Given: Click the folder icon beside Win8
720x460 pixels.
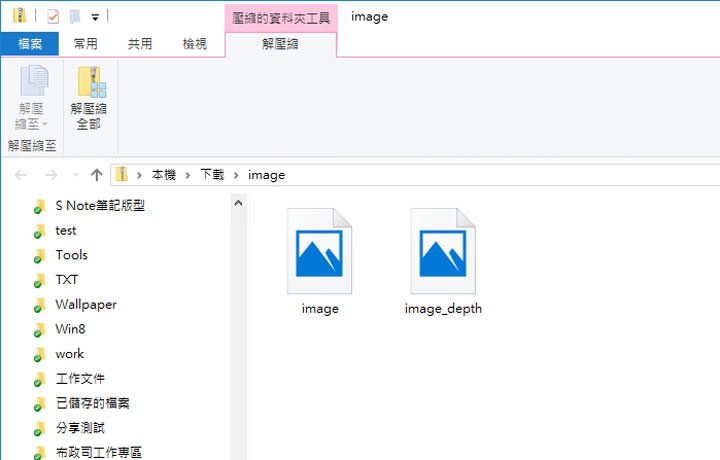Looking at the screenshot, I should pyautogui.click(x=40, y=330).
